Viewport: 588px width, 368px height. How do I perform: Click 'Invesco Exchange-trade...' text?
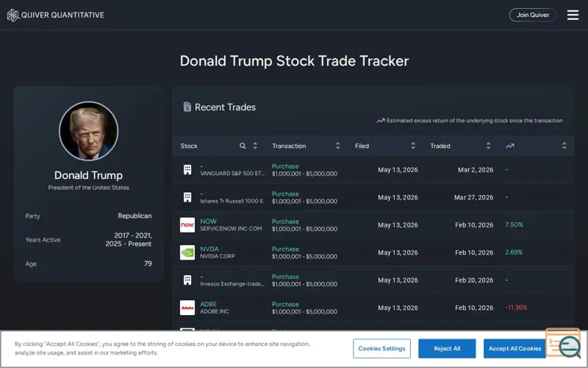tap(232, 284)
